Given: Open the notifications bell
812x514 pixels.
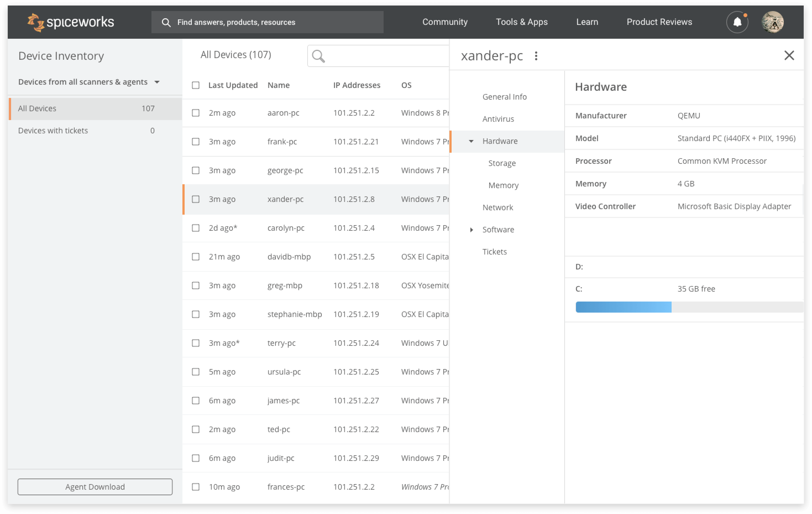Looking at the screenshot, I should 737,22.
